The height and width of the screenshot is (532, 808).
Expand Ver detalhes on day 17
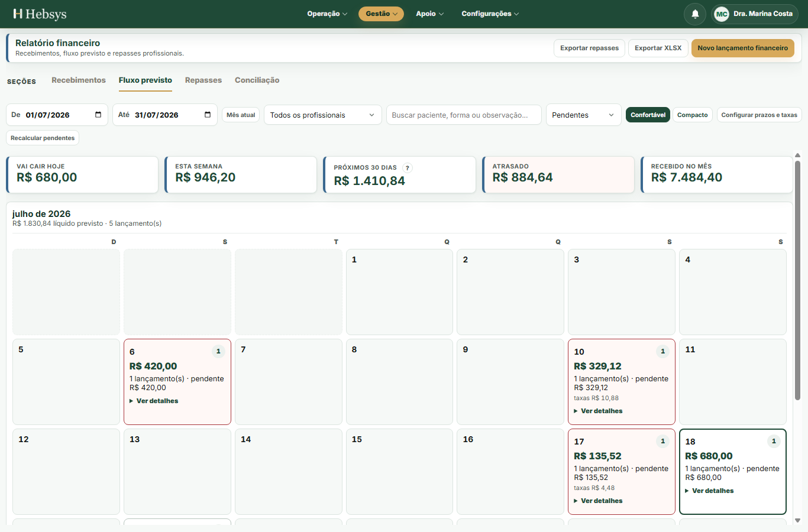click(x=598, y=501)
